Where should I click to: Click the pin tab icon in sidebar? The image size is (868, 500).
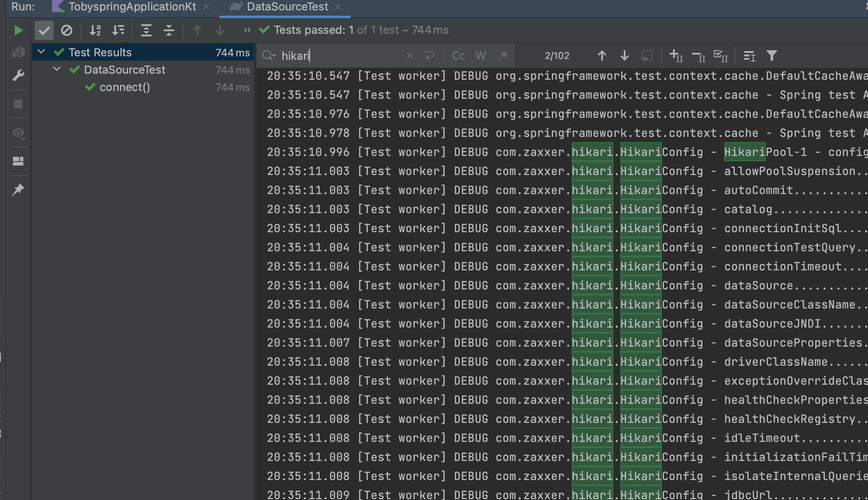coord(18,189)
